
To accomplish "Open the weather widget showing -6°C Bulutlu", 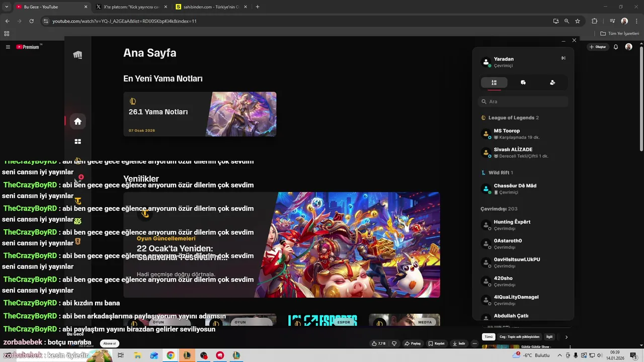I will pyautogui.click(x=531, y=355).
